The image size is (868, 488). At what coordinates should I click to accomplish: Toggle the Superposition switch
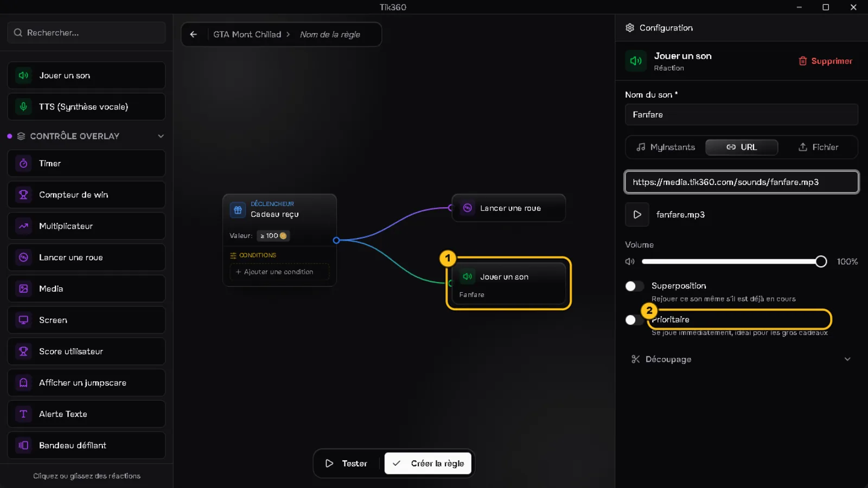coord(634,286)
